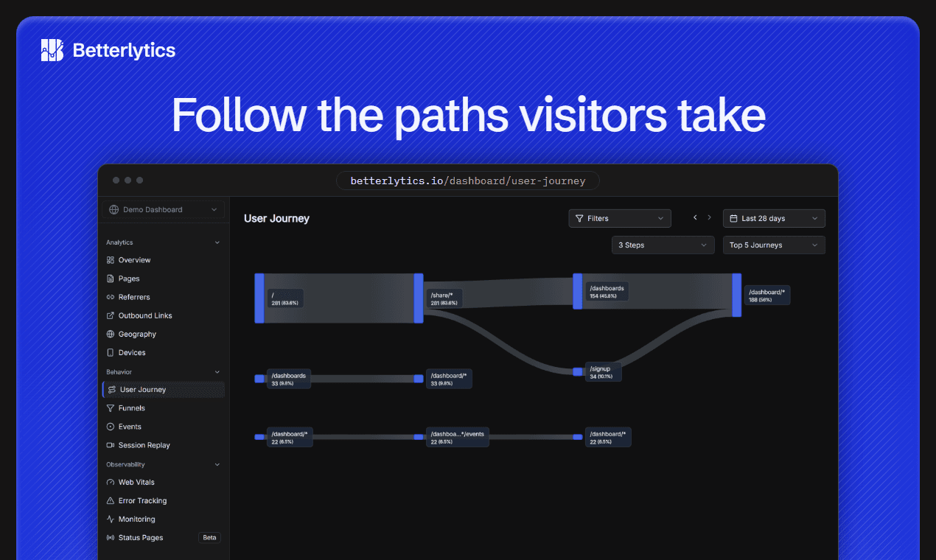Click the Devices phone icon
This screenshot has width=936, height=560.
[x=111, y=353]
